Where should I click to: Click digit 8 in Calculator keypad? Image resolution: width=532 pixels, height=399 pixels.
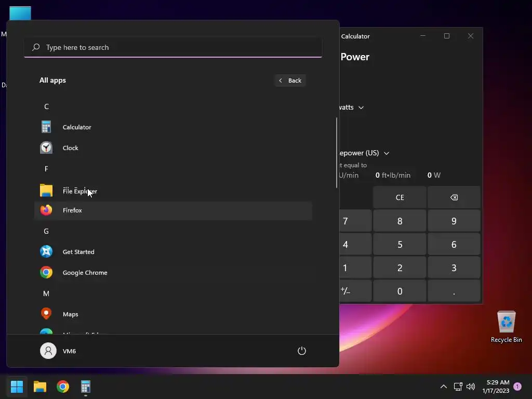click(x=400, y=221)
